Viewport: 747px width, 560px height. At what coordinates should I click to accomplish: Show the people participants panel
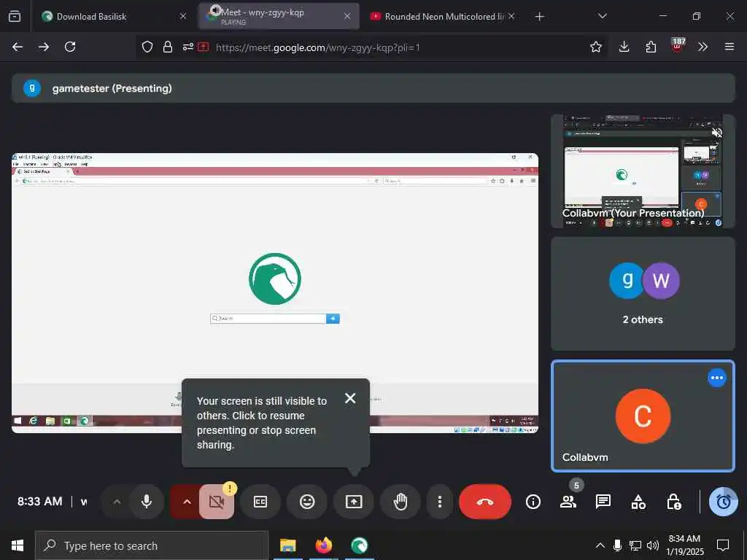[x=568, y=502]
